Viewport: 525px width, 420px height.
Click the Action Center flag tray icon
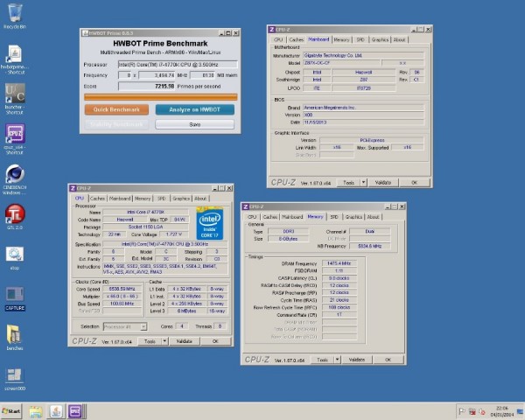point(462,411)
